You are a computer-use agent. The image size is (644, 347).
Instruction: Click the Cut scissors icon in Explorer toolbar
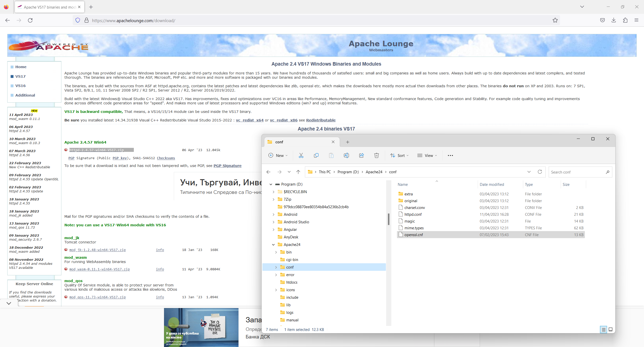(x=301, y=155)
